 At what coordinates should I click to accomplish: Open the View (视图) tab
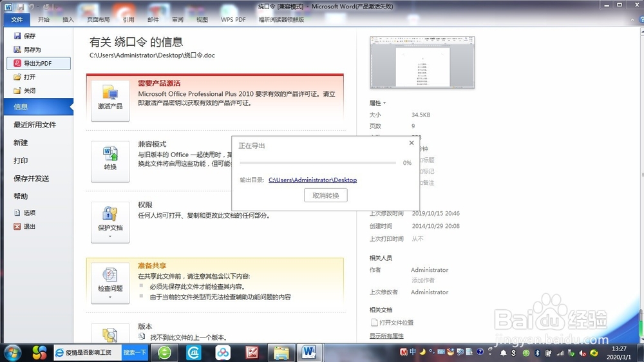(202, 19)
